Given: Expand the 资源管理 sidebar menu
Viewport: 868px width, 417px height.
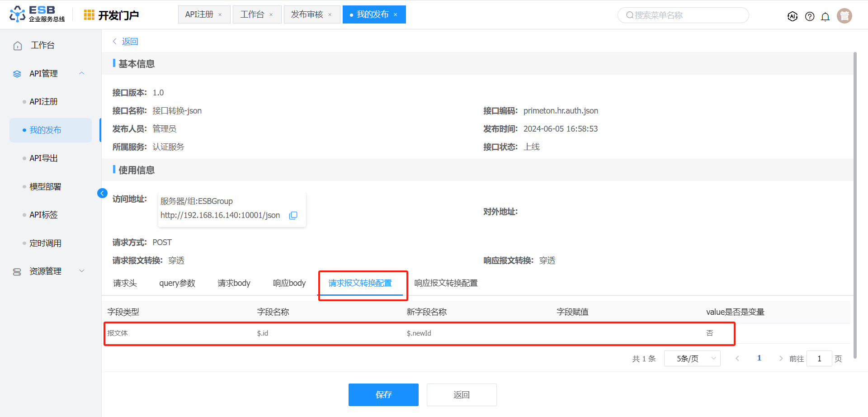Looking at the screenshot, I should [82, 271].
